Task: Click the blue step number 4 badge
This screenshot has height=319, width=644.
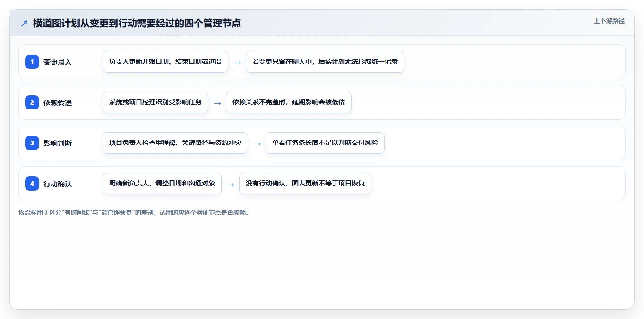Action: click(x=32, y=184)
